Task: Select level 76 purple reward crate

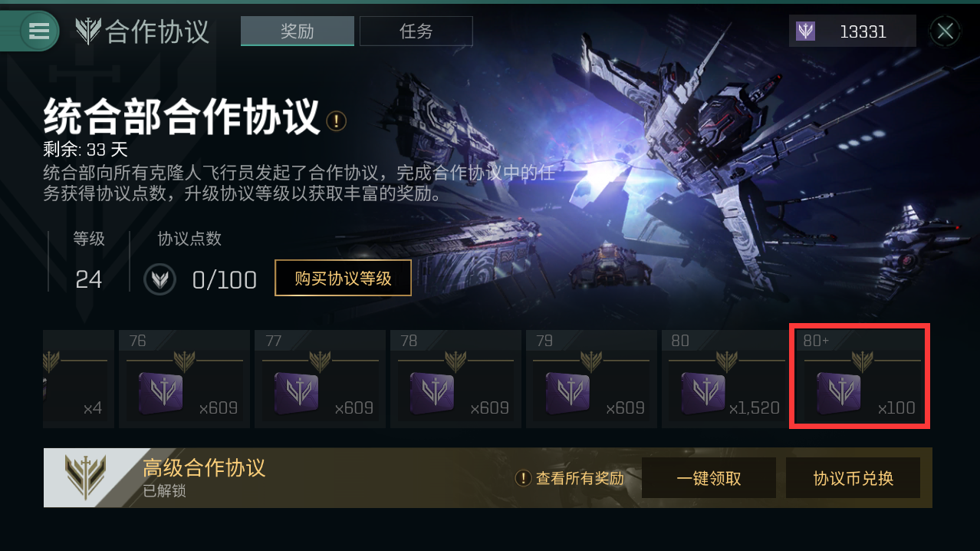Action: pyautogui.click(x=160, y=392)
